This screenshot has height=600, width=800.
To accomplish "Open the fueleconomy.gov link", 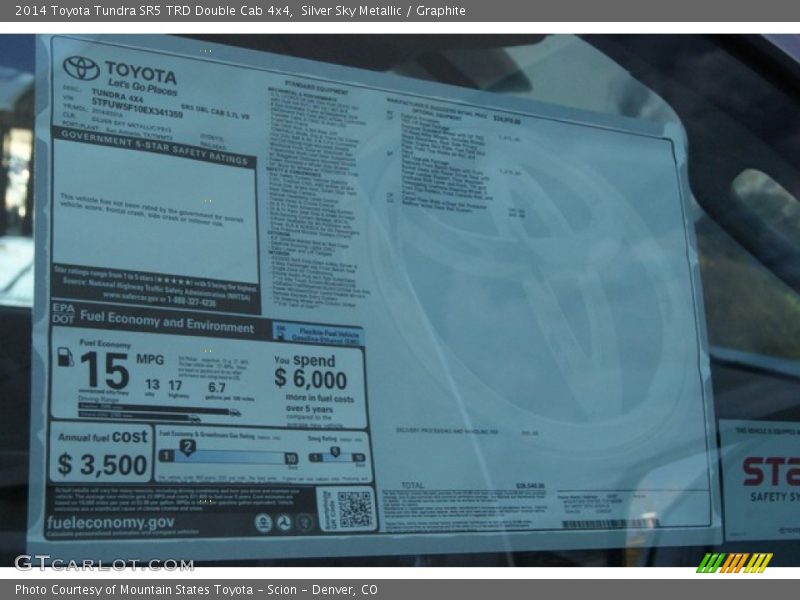I will click(111, 522).
